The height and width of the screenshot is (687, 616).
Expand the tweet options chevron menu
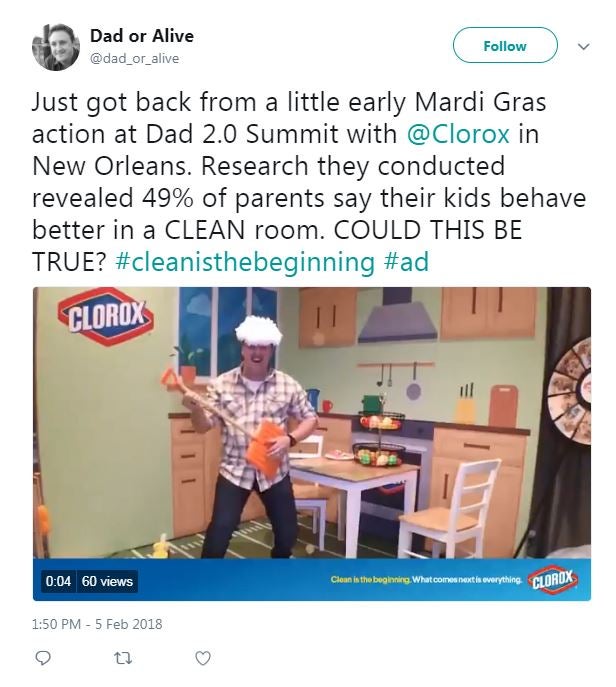click(x=583, y=46)
